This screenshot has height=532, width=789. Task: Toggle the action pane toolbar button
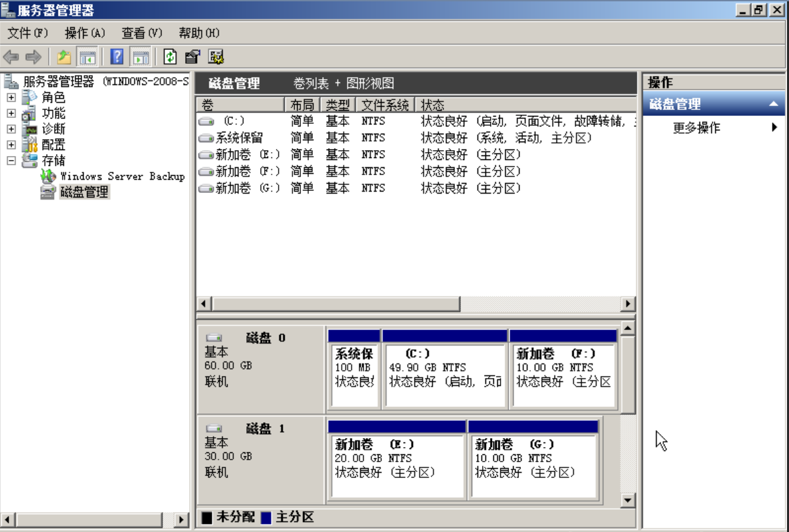(140, 57)
